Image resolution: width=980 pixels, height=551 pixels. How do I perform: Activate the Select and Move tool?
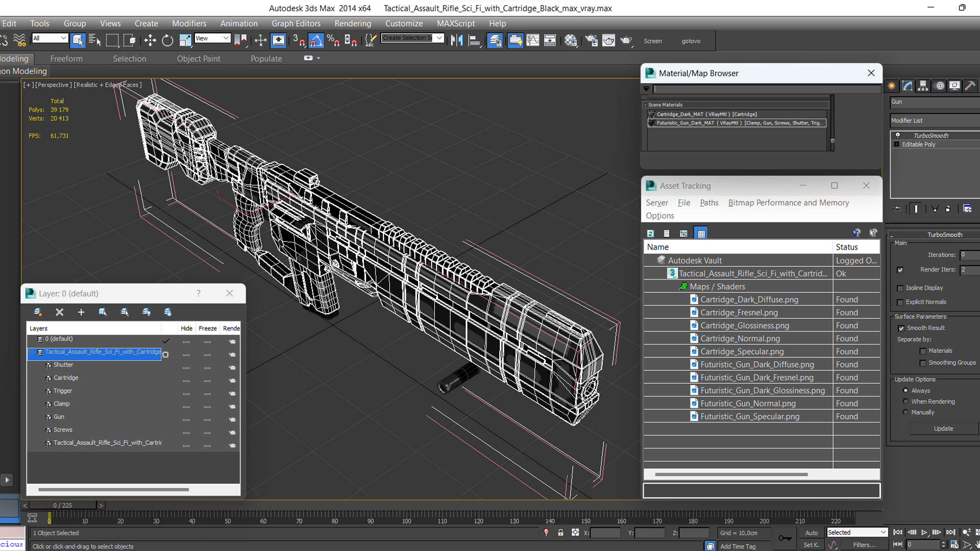150,40
